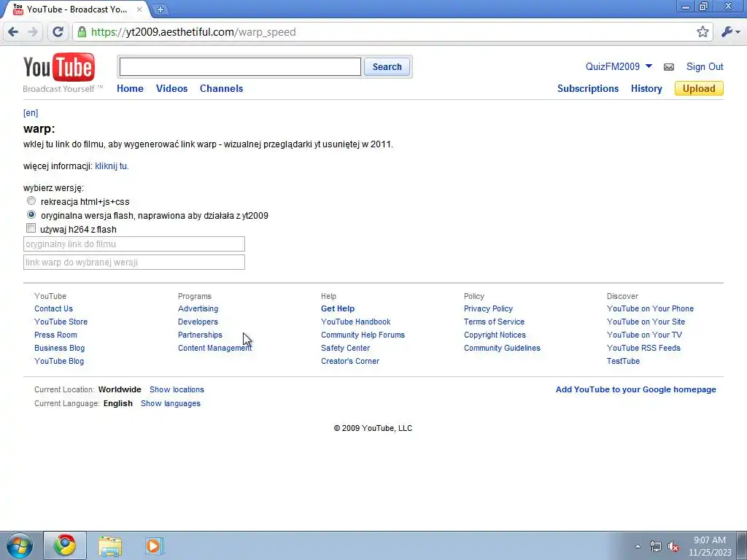Open the Press Room link

[55, 335]
